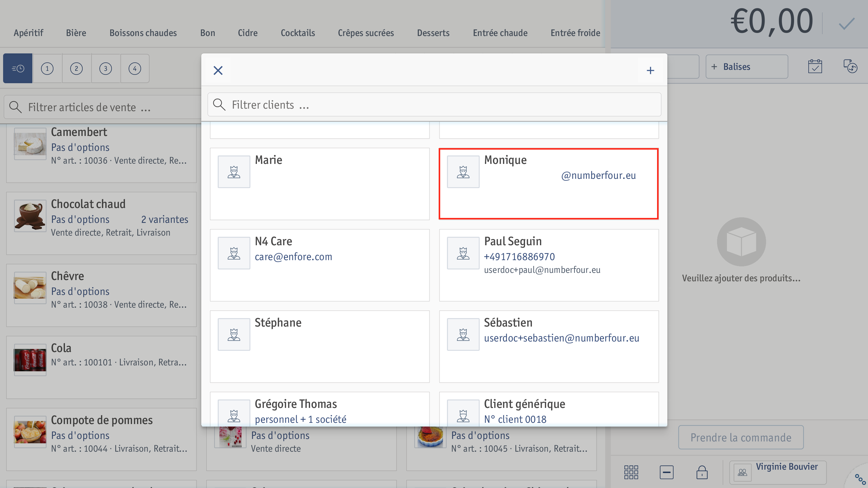Open the Apéritif category tab

pyautogui.click(x=28, y=33)
